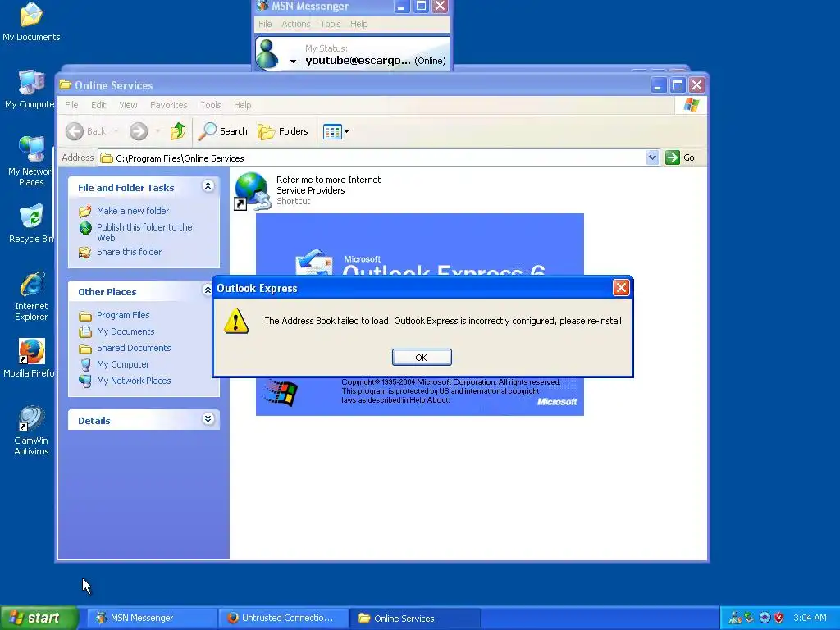This screenshot has width=840, height=630.
Task: Open MSN Messenger status dropdown arrow
Action: point(293,61)
